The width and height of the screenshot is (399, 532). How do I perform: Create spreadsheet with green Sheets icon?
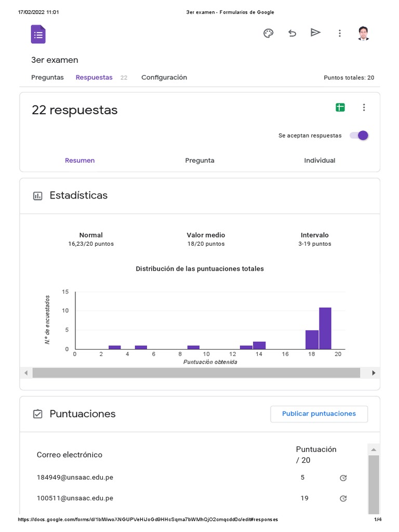pyautogui.click(x=340, y=108)
